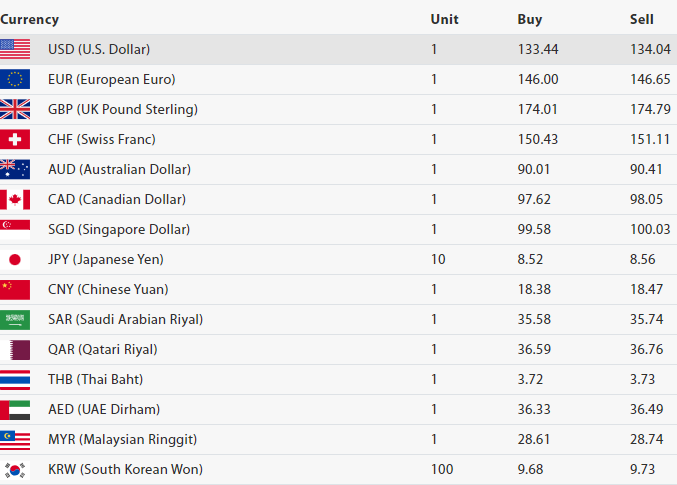Click the MYR (Malaysian Ringgit) label
The height and width of the screenshot is (485, 677).
click(123, 439)
